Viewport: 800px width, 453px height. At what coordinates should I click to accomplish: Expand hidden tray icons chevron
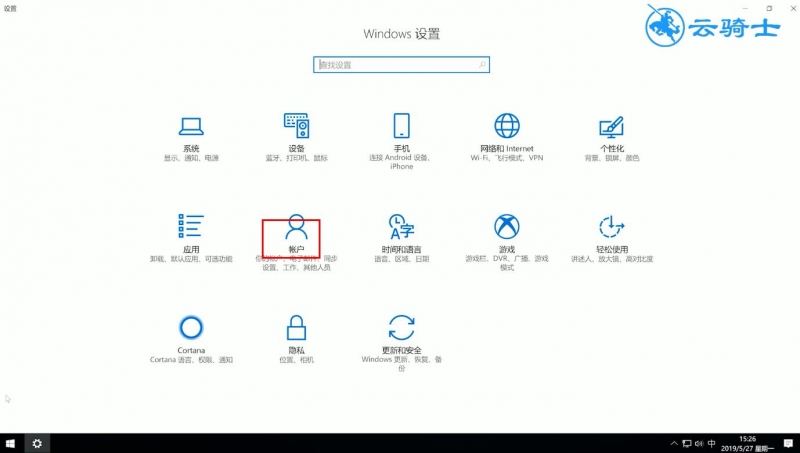[x=674, y=443]
